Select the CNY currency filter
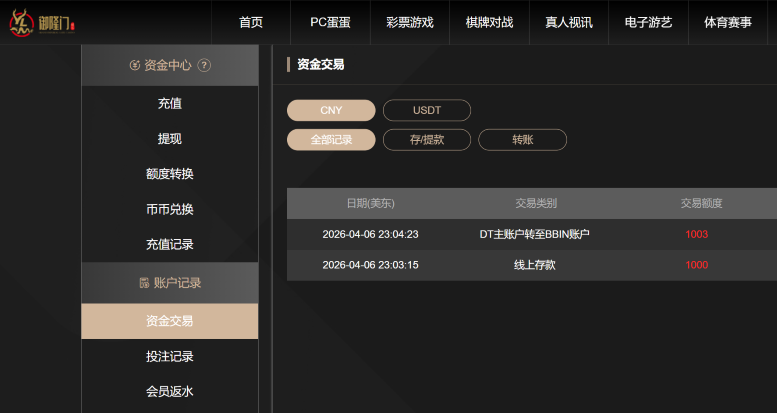The height and width of the screenshot is (413, 777). [331, 110]
